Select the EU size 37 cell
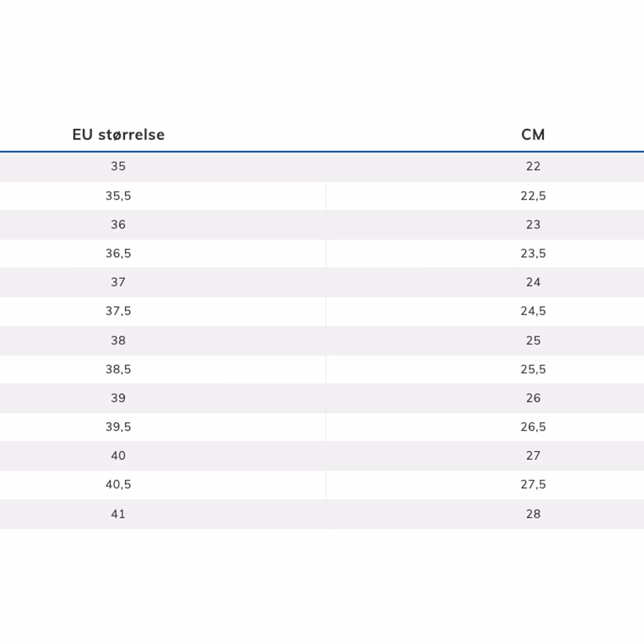644x644 pixels. click(118, 282)
